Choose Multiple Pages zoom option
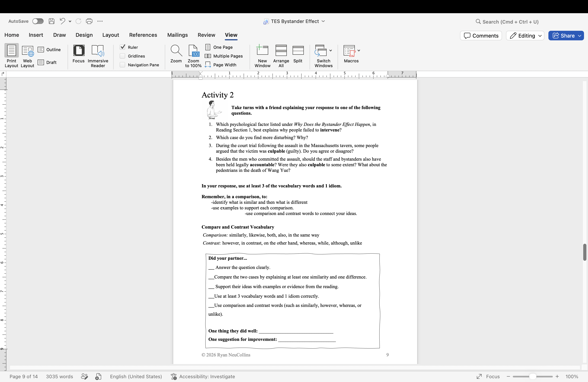Screen dimensions: 588x382 (x=224, y=56)
